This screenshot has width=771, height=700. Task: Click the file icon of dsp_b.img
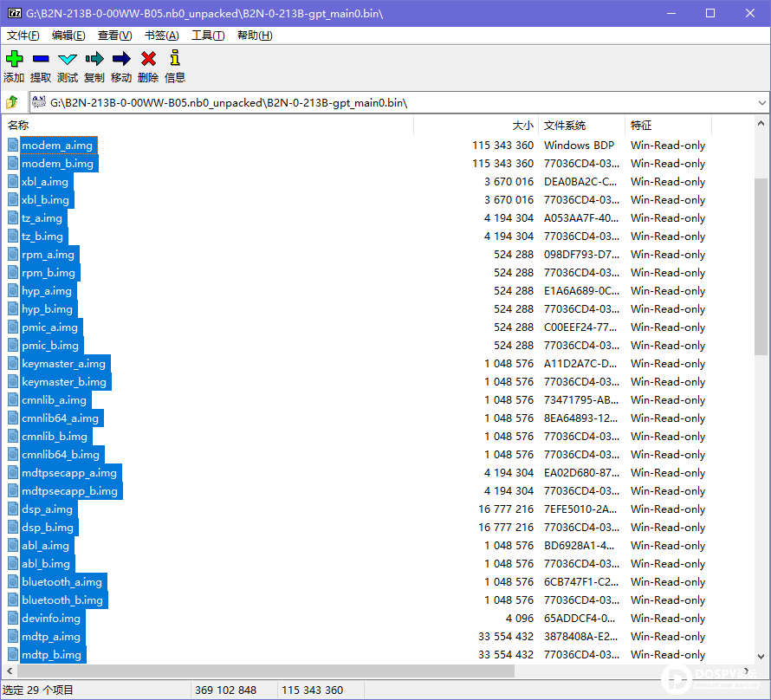pos(13,527)
